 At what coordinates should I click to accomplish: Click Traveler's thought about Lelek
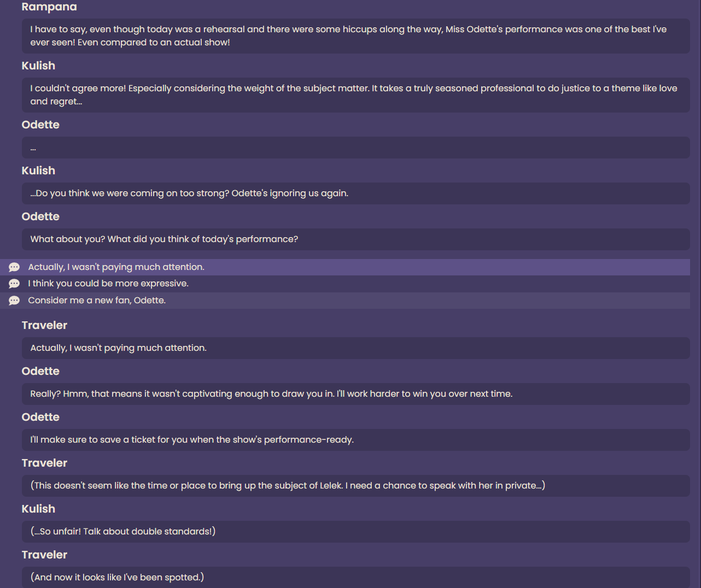[x=356, y=486]
